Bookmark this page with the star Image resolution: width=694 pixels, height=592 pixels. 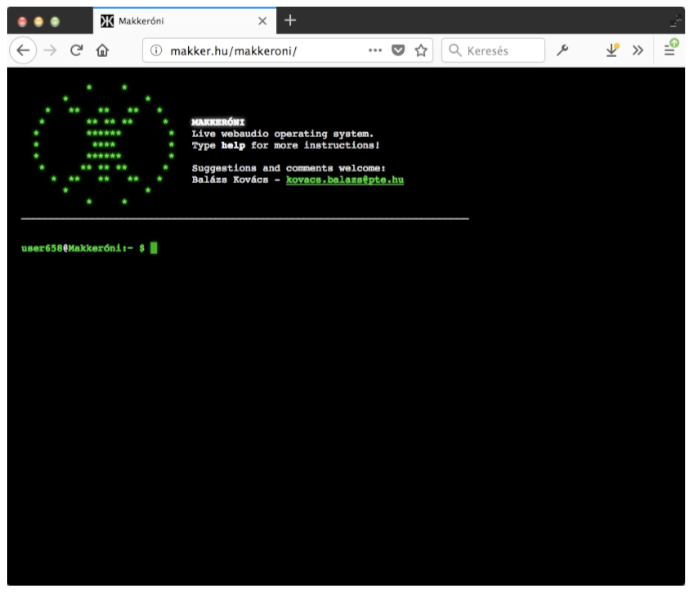tap(421, 50)
